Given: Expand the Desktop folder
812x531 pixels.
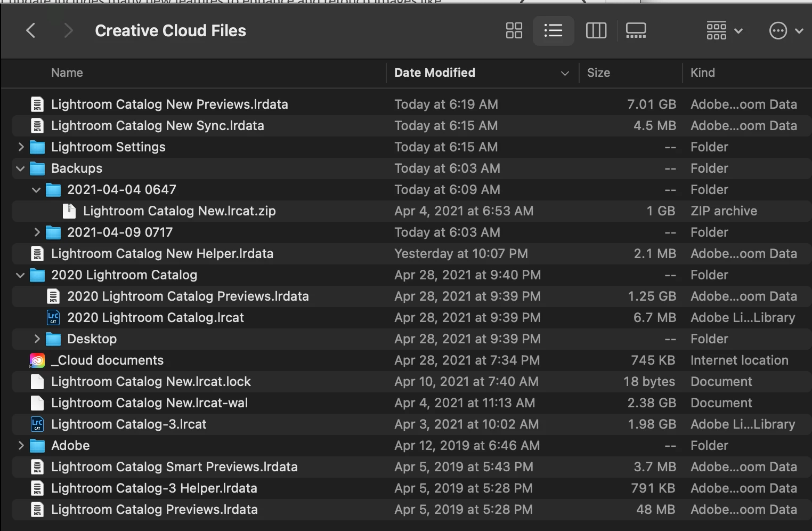Looking at the screenshot, I should coord(37,339).
